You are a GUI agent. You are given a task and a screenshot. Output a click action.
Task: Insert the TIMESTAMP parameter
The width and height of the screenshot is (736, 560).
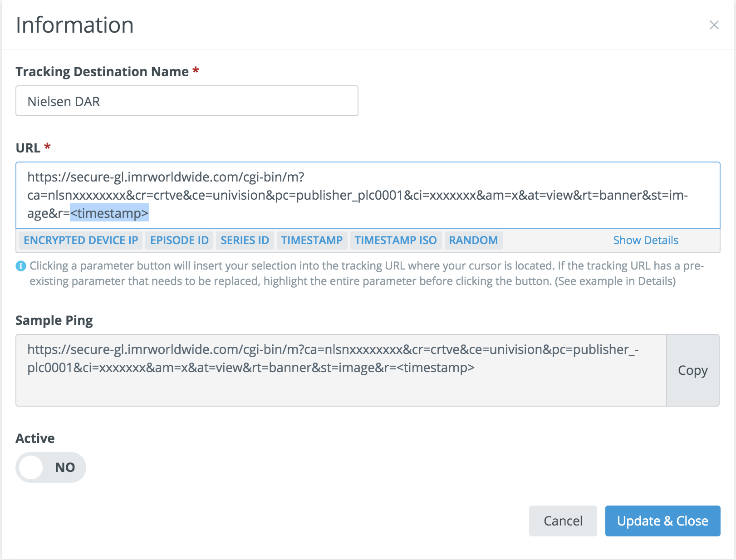pyautogui.click(x=312, y=240)
